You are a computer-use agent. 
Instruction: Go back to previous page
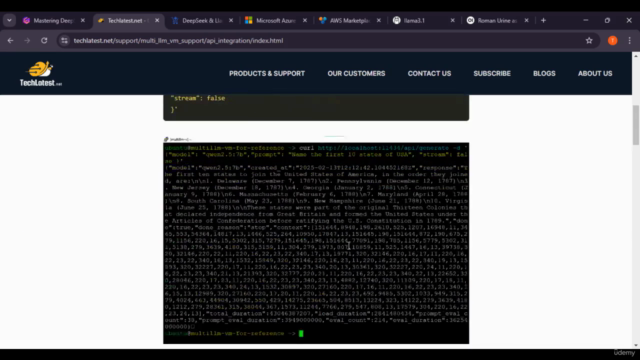click(11, 40)
